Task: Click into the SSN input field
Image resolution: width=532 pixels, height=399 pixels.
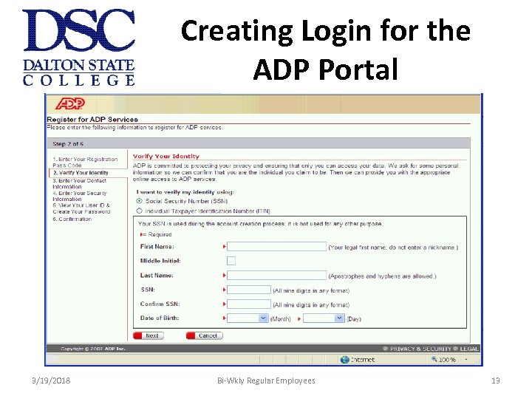Action: pos(249,290)
